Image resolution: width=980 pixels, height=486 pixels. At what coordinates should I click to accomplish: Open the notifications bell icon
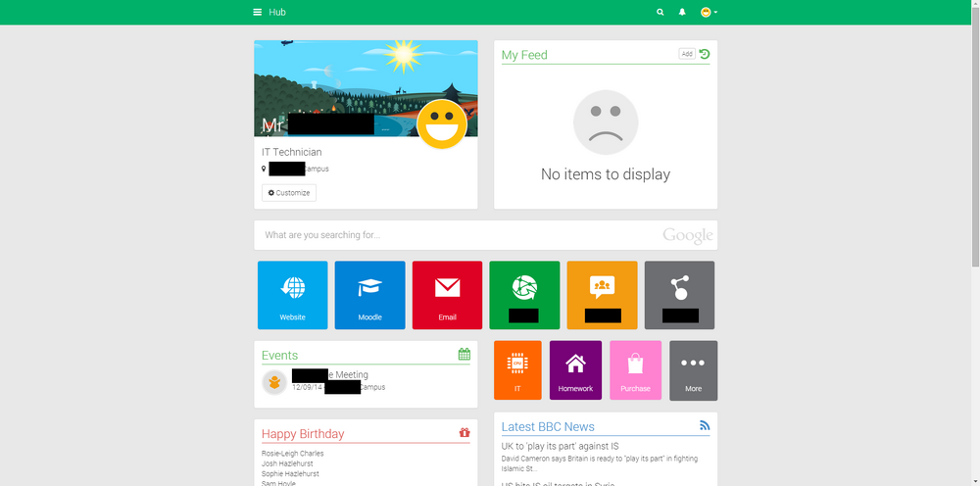tap(682, 12)
